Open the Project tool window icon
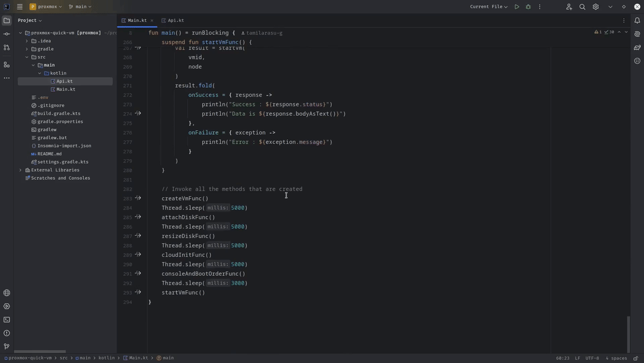 (x=7, y=20)
